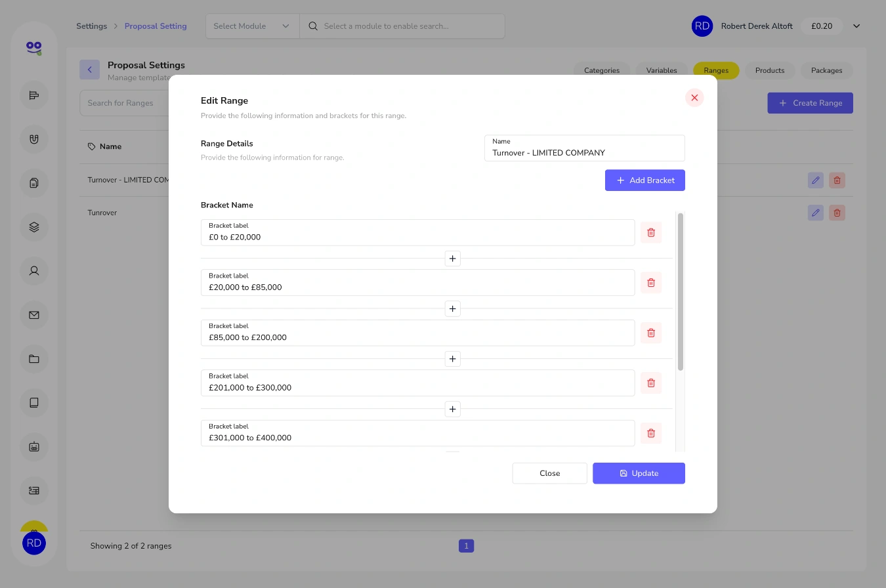Go back with the Proposal Settings arrow
This screenshot has width=886, height=588.
pyautogui.click(x=90, y=70)
